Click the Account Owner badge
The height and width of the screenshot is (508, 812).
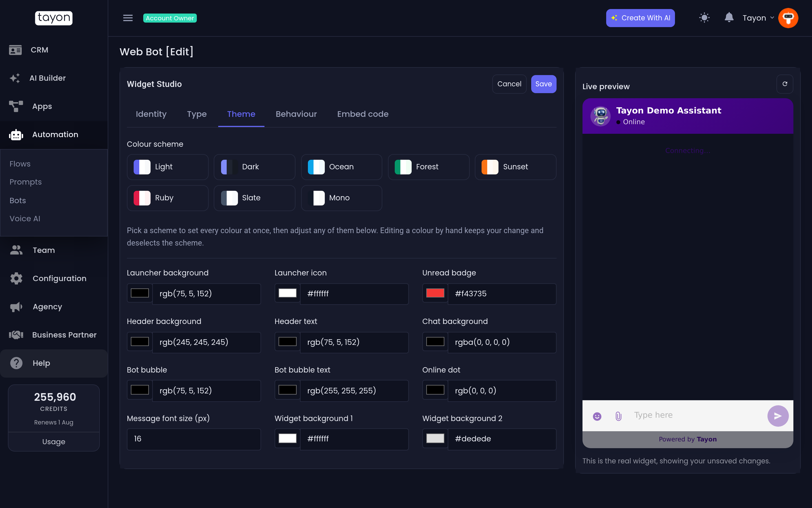170,18
